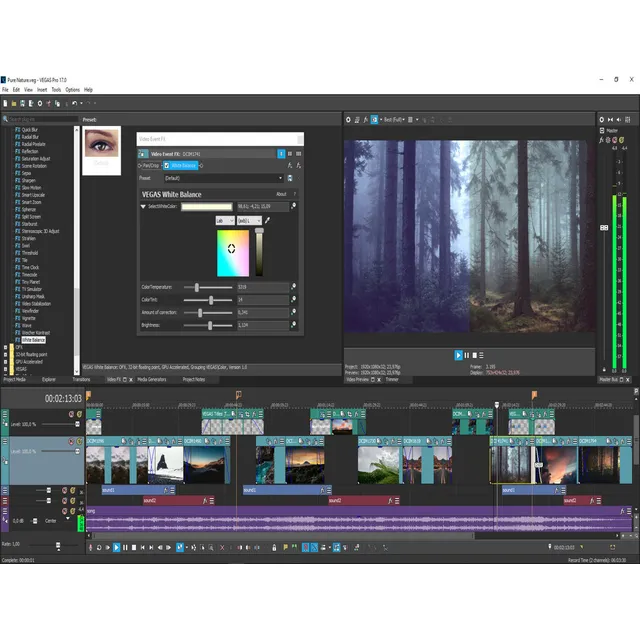Select the Quick Blur effect
The image size is (640, 640).
tap(29, 130)
